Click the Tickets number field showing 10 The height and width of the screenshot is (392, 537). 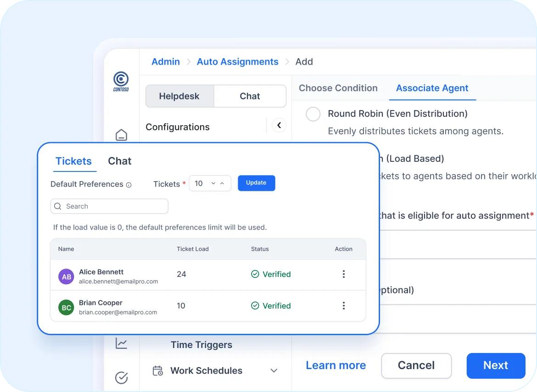(x=210, y=183)
